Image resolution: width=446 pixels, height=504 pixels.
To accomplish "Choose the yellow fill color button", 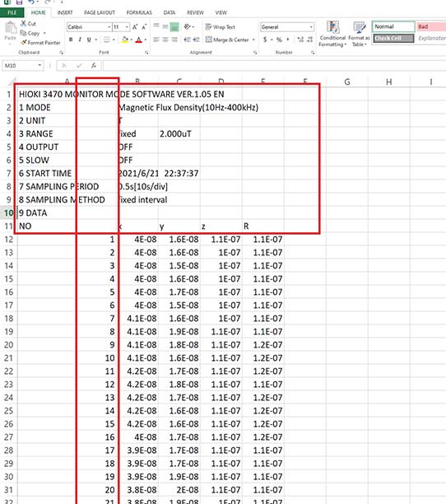I will coord(124,40).
